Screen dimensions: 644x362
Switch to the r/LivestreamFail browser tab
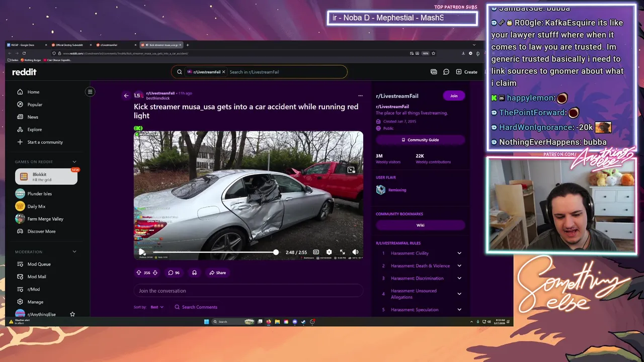116,45
